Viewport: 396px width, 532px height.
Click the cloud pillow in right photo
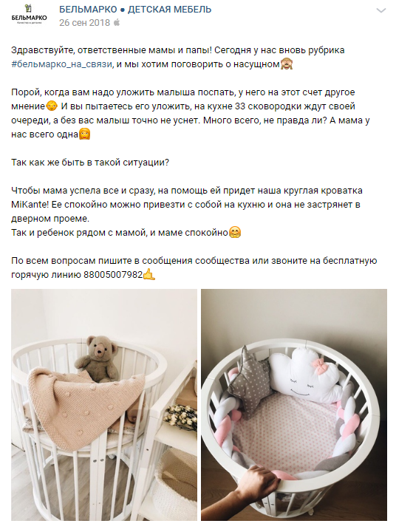[x=303, y=374]
